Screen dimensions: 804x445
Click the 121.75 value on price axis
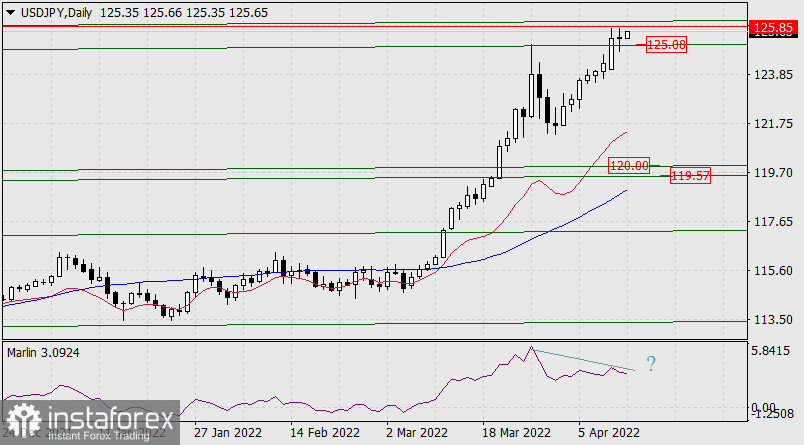(x=773, y=124)
